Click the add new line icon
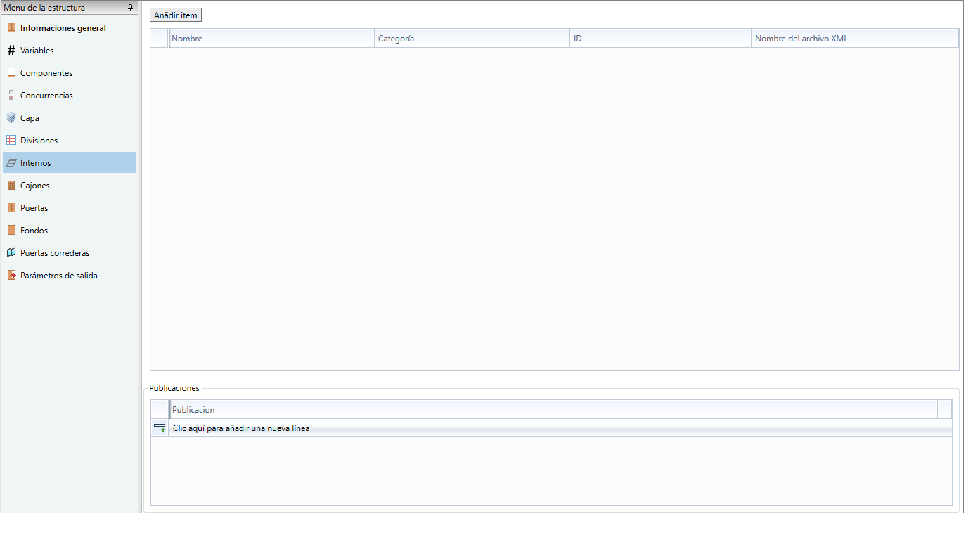980x533 pixels. 160,428
